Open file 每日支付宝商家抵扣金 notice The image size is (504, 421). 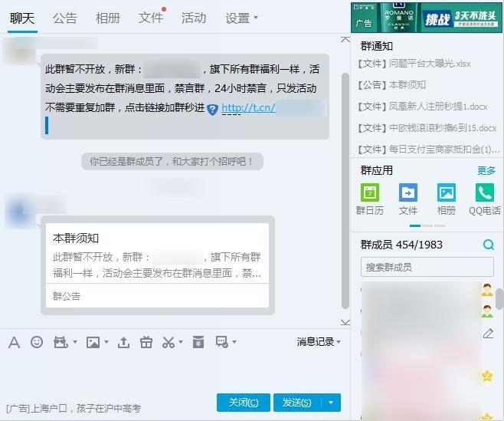click(429, 150)
